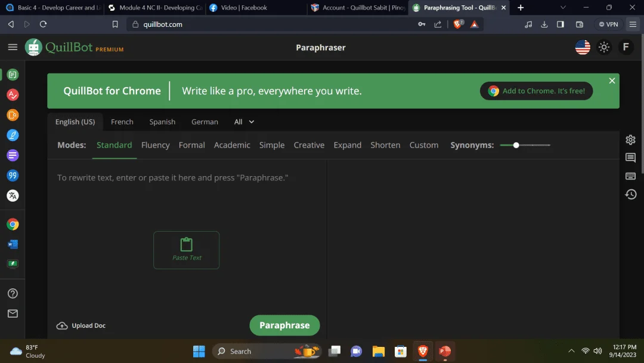
Task: Open the browser downloads icon
Action: [544, 24]
